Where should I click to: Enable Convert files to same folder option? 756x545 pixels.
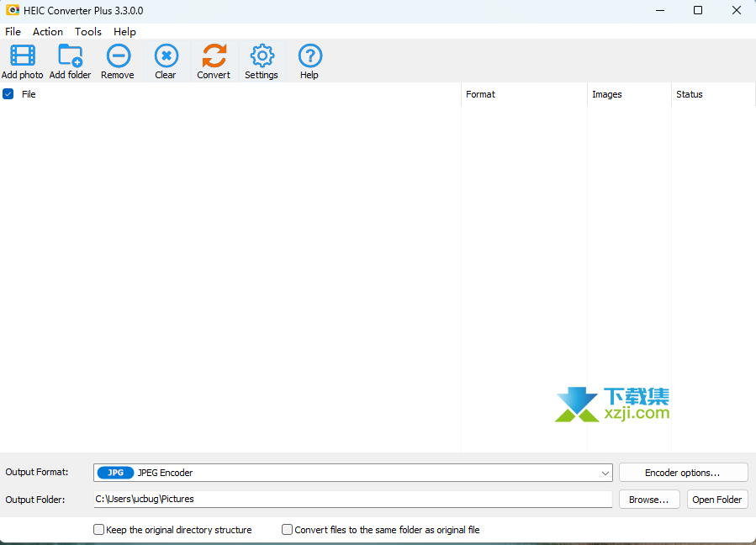pyautogui.click(x=287, y=530)
